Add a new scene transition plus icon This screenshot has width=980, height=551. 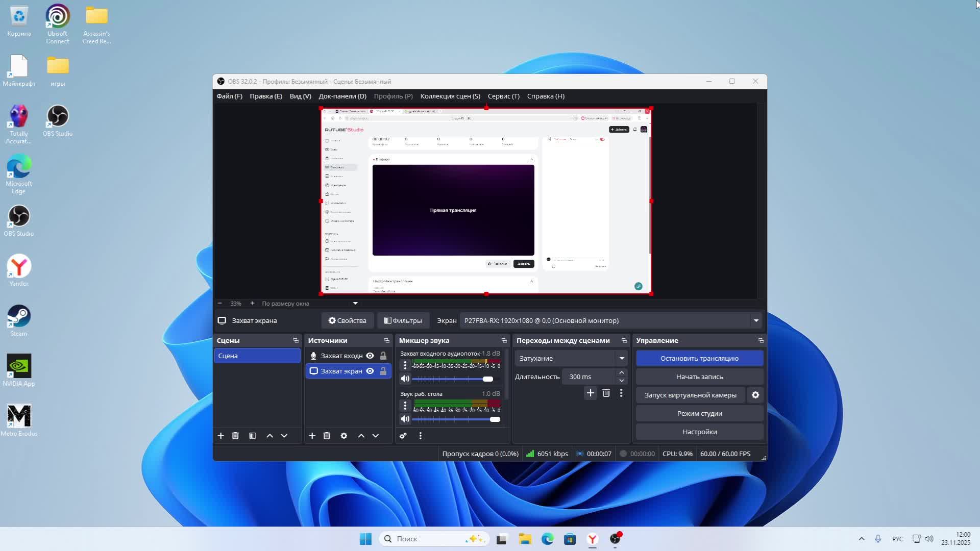pyautogui.click(x=591, y=393)
